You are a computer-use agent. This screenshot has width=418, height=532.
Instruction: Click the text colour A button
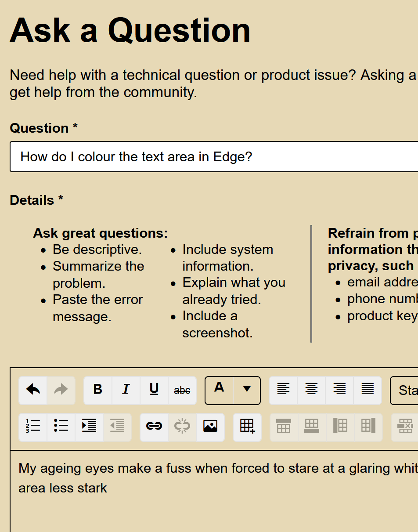point(219,390)
